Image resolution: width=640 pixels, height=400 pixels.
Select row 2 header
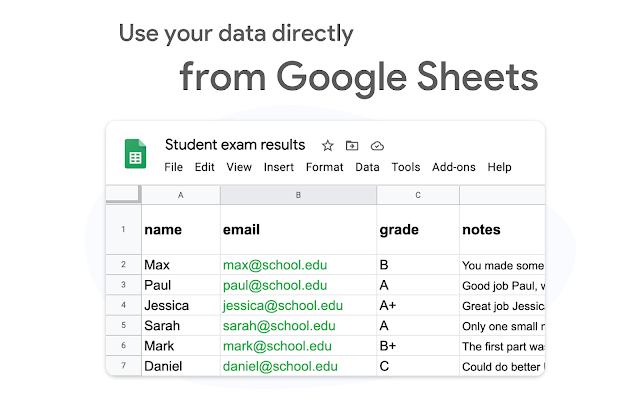(123, 264)
